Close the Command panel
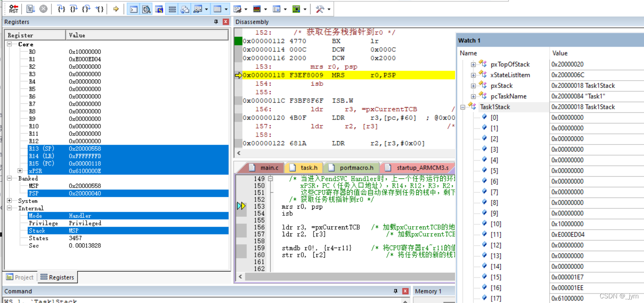This screenshot has width=644, height=303. (405, 291)
